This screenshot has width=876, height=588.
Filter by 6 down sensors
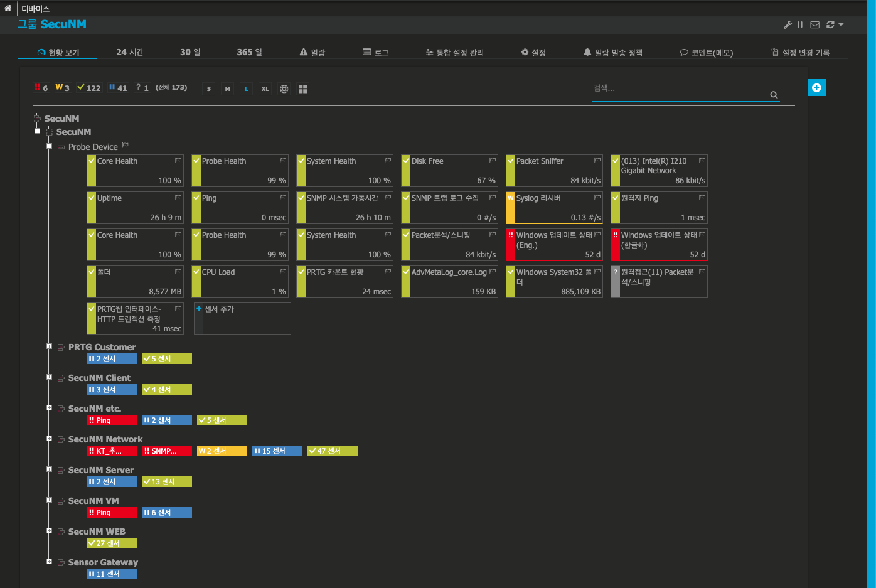coord(41,88)
